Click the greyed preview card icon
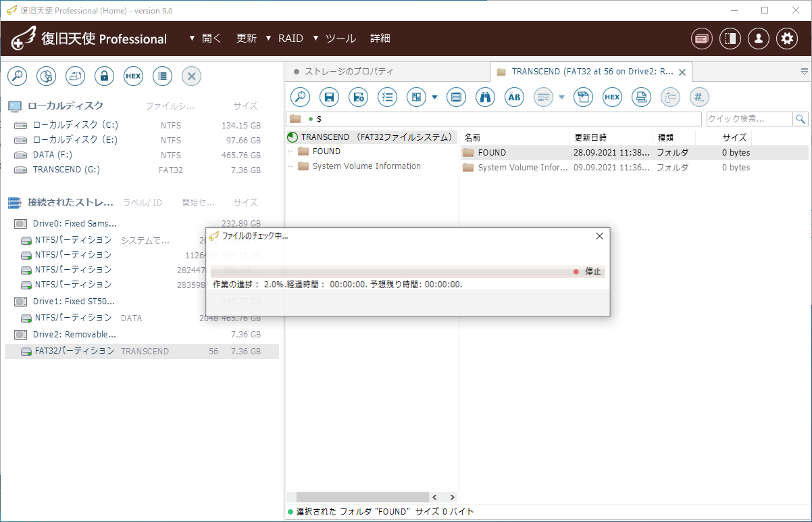Screen dimensions: 812x522 coord(543,97)
